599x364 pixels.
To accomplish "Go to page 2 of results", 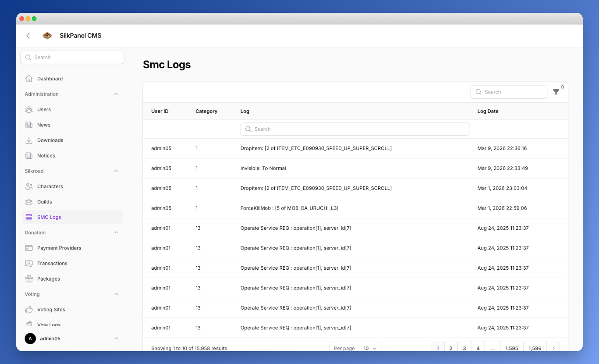I will tap(451, 348).
